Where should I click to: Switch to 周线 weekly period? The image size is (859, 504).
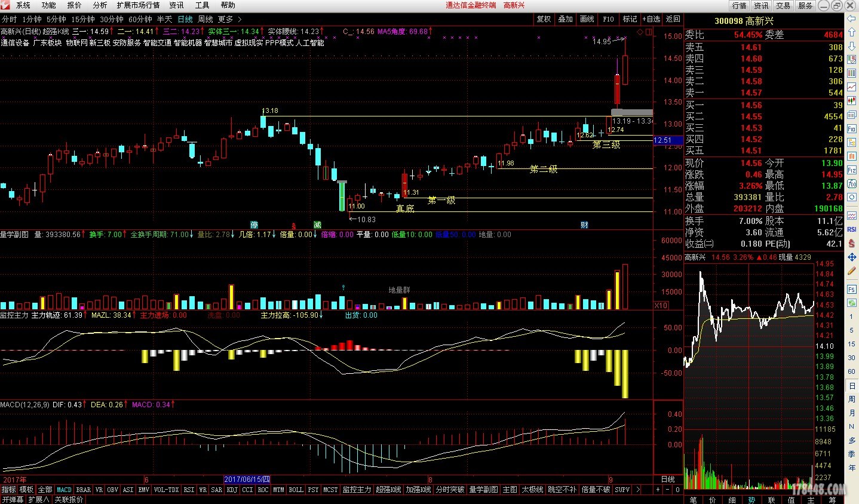(205, 19)
